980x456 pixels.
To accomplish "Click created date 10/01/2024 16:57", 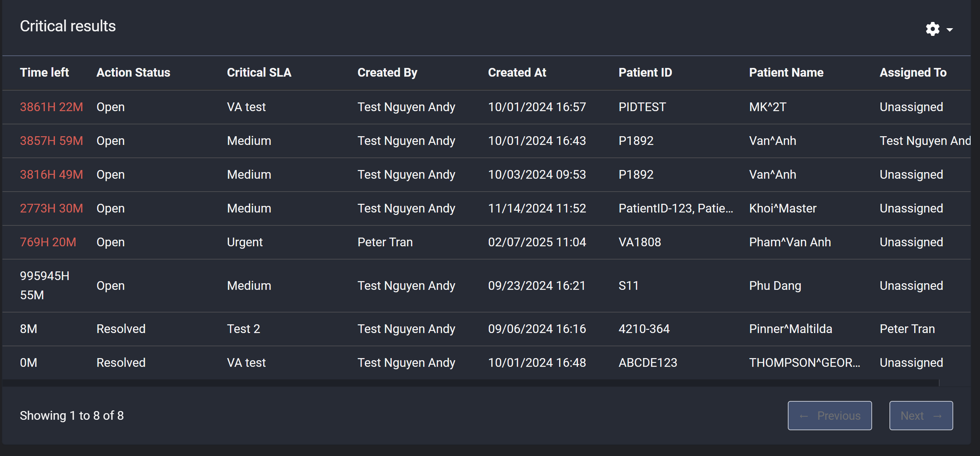I will pos(537,107).
